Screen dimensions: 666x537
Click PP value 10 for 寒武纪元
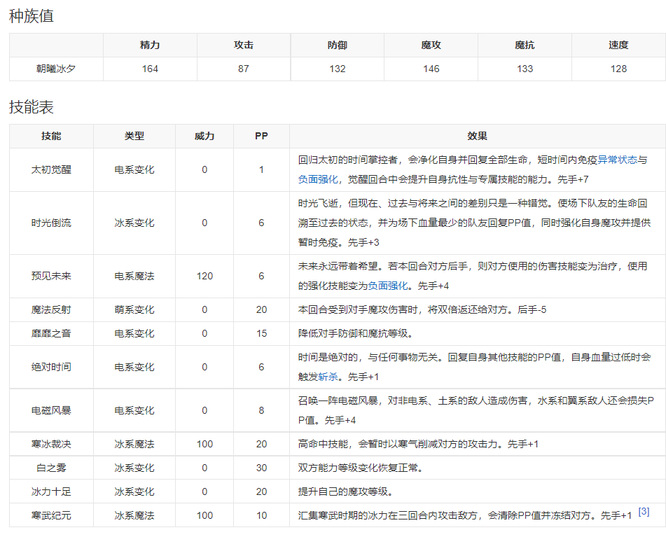click(261, 516)
